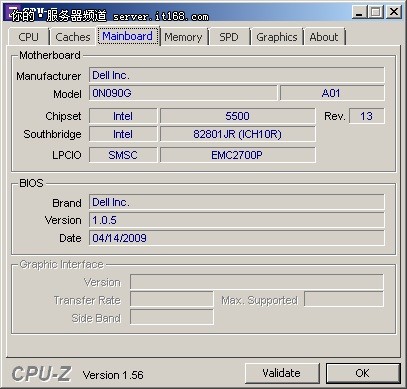The width and height of the screenshot is (407, 389).
Task: Click the Transfer Rate field
Action: pyautogui.click(x=172, y=299)
